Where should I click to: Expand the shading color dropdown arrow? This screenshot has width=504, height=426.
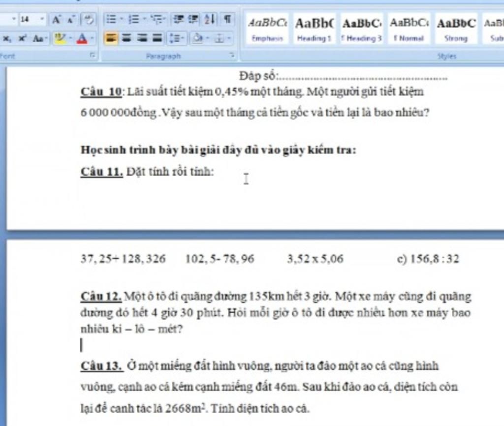208,38
